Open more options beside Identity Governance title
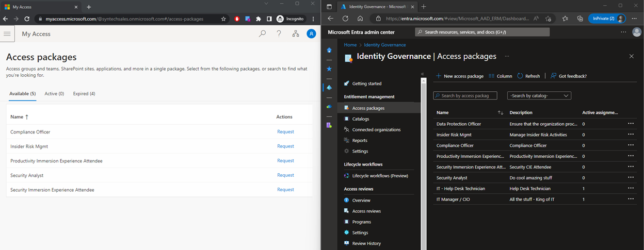 point(507,56)
